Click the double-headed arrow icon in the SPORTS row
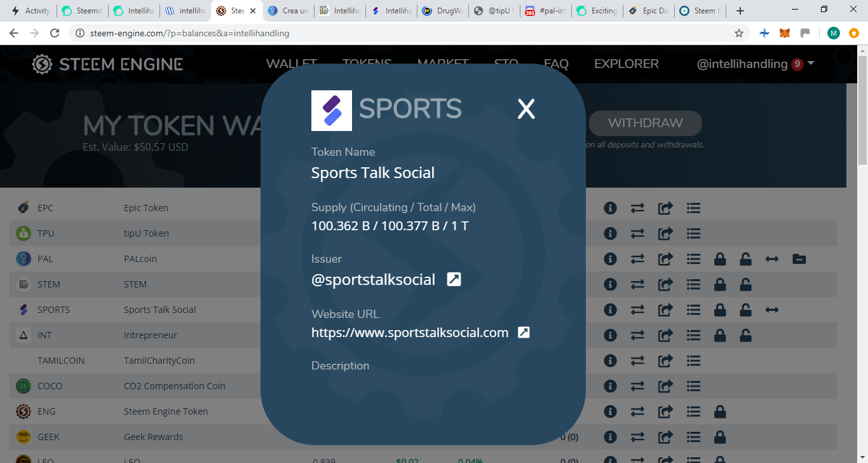This screenshot has height=463, width=868. coord(772,310)
